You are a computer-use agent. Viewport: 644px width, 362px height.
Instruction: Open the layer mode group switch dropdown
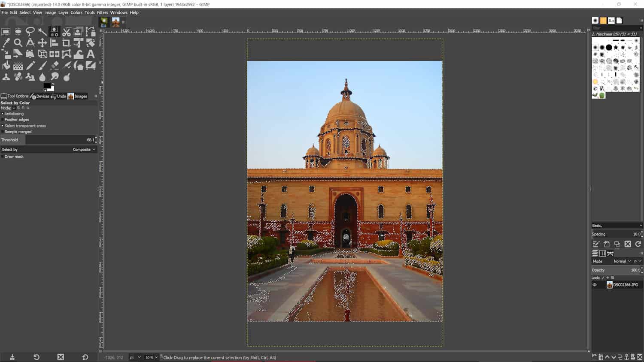coord(638,261)
